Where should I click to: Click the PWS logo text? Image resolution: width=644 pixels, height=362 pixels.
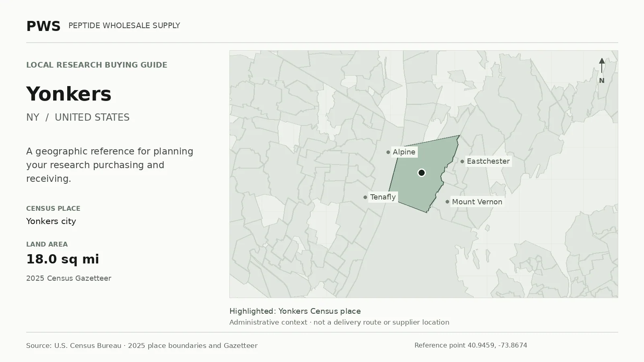pyautogui.click(x=43, y=26)
